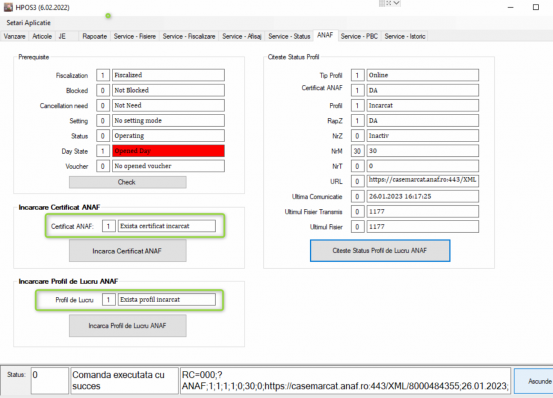Click the Check button
The width and height of the screenshot is (553, 398).
[x=128, y=182]
